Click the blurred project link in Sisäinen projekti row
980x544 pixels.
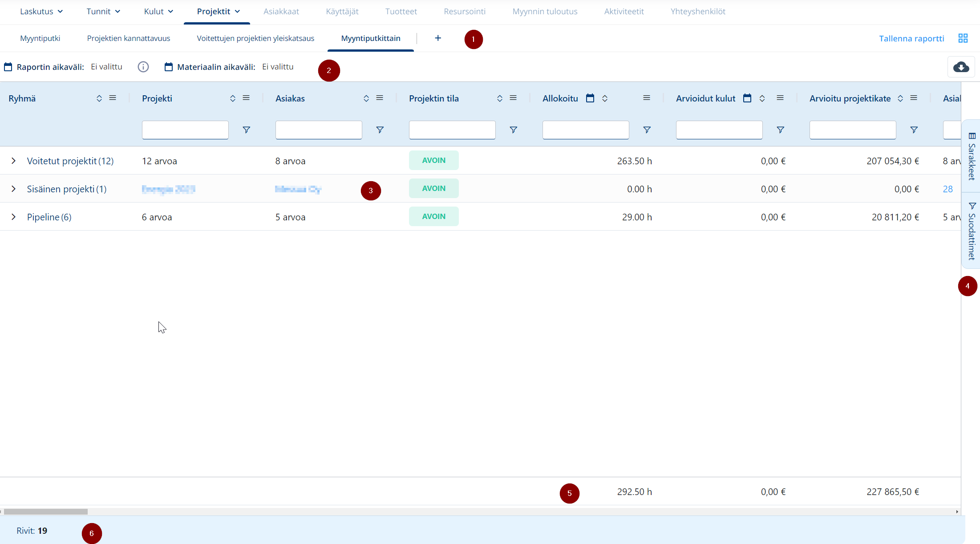click(x=168, y=189)
